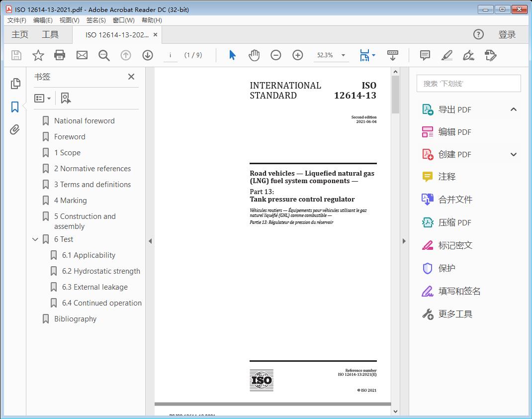This screenshot has width=532, height=419.
Task: Jump to 3 Terms and definitions bookmark
Action: (92, 185)
